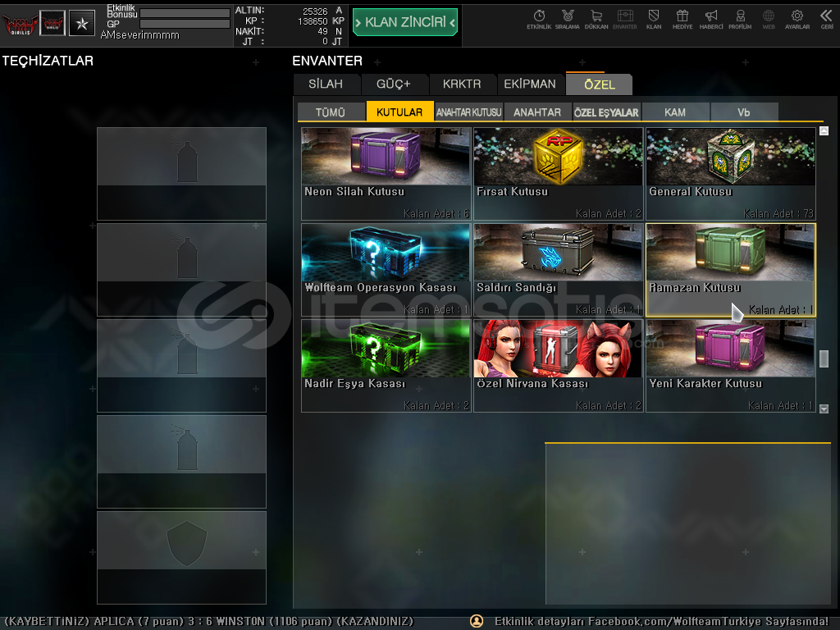Screen dimensions: 840x630
Task: Select the Neon Silah Kutusu item
Action: click(x=386, y=174)
